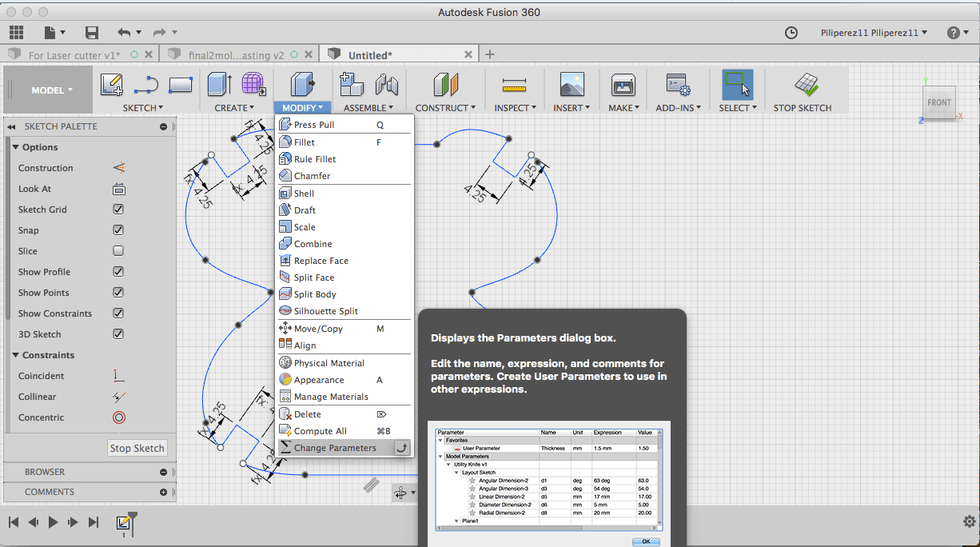The height and width of the screenshot is (547, 980).
Task: Open the Pilperez11 account dropdown
Action: [x=874, y=33]
